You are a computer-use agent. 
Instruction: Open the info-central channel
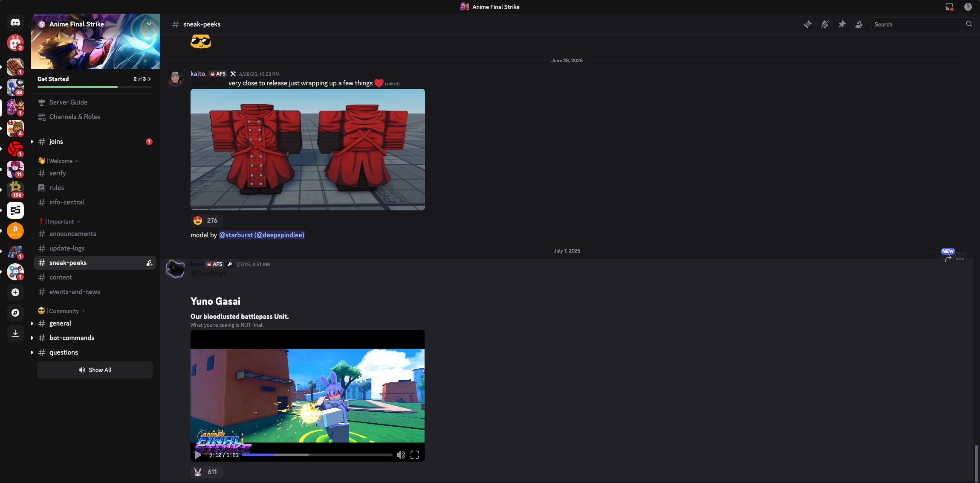[x=95, y=202]
